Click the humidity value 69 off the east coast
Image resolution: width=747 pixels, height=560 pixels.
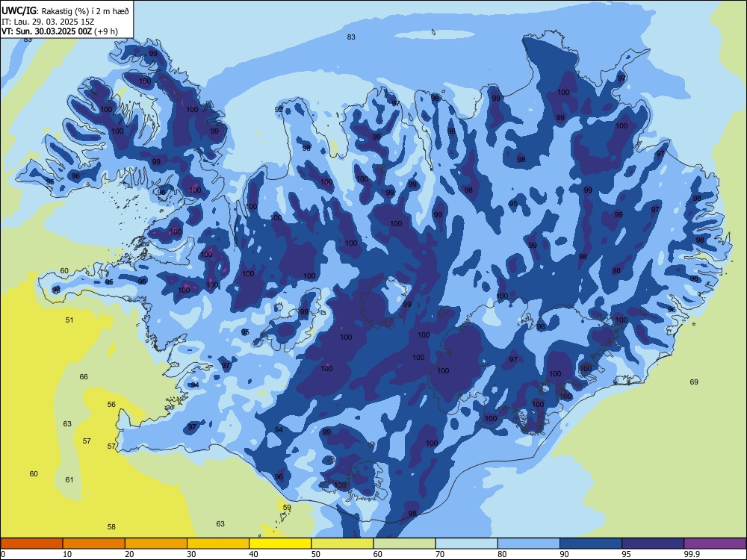pos(694,382)
